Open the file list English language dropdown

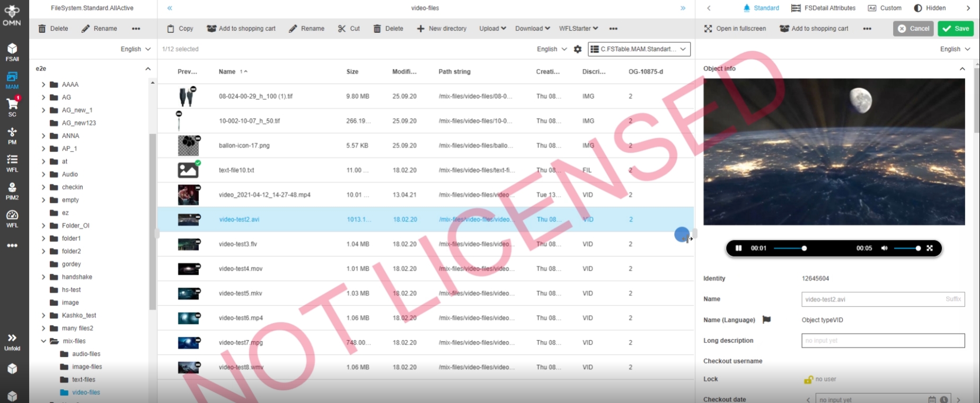(x=552, y=49)
